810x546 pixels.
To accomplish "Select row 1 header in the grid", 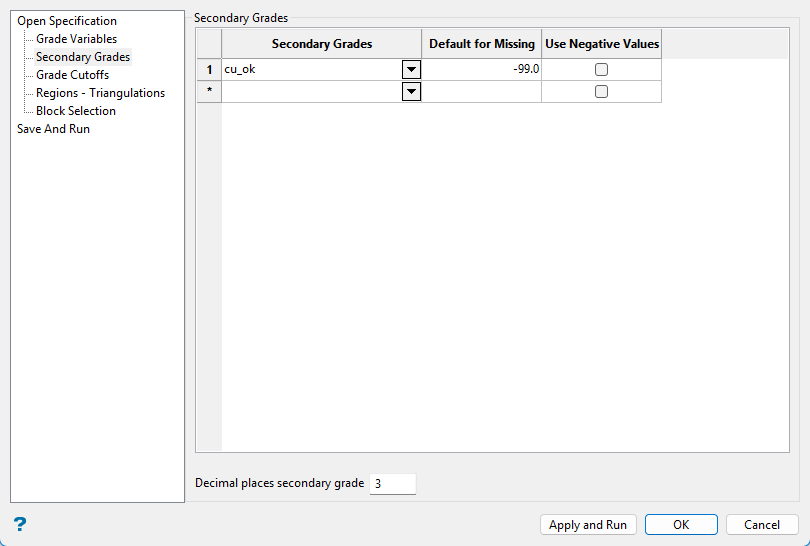I will 209,70.
